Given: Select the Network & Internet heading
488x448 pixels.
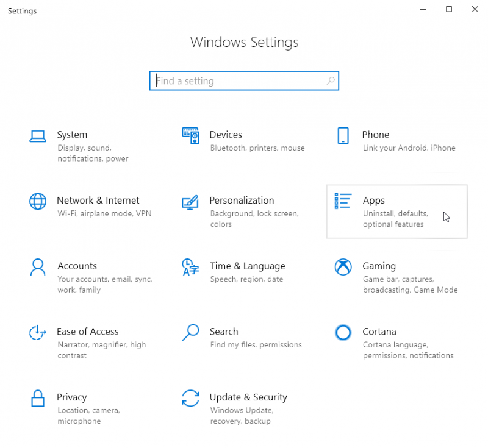Looking at the screenshot, I should tap(98, 201).
